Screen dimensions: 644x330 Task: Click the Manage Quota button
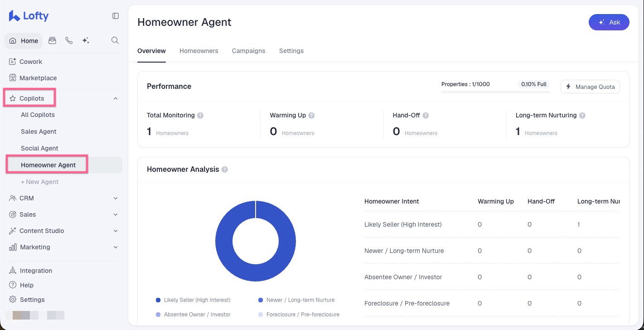590,87
